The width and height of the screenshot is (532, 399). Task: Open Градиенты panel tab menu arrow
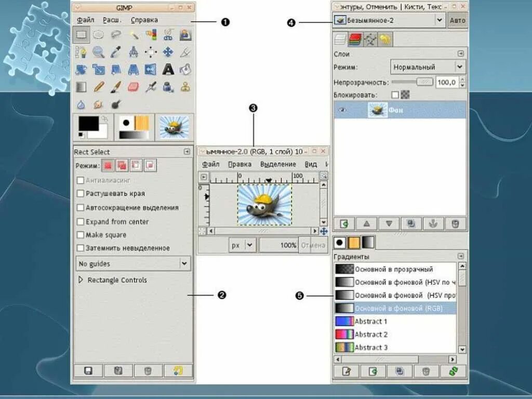click(x=460, y=256)
